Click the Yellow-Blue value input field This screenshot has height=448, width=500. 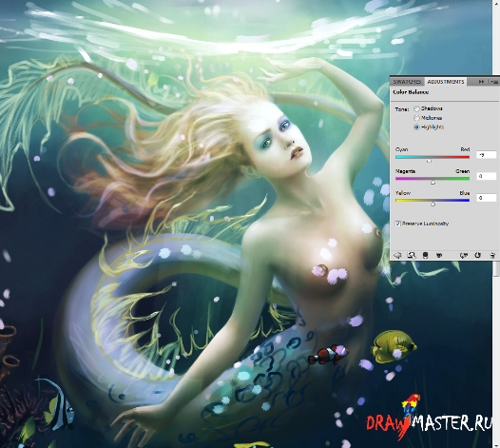pyautogui.click(x=486, y=198)
